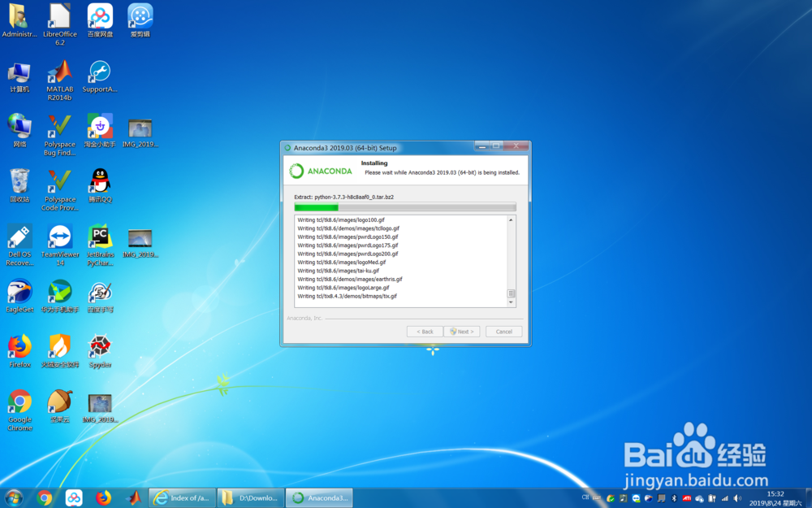Open the Administr... folder on the desktop
This screenshot has height=508, width=812.
pyautogui.click(x=19, y=21)
